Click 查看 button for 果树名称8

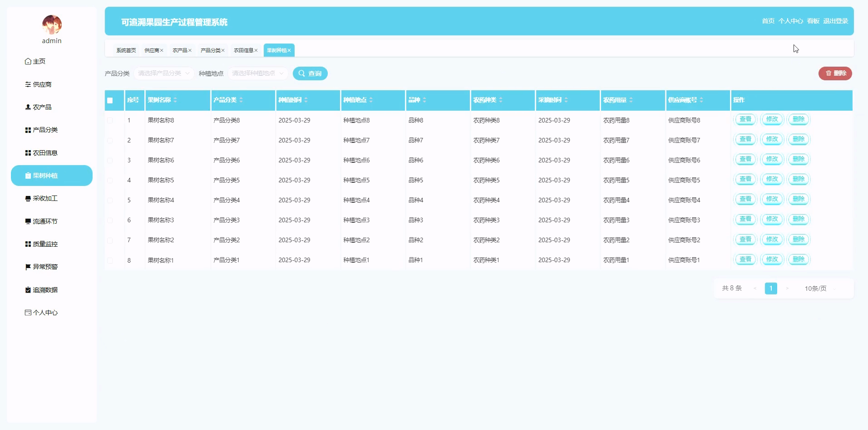tap(745, 119)
